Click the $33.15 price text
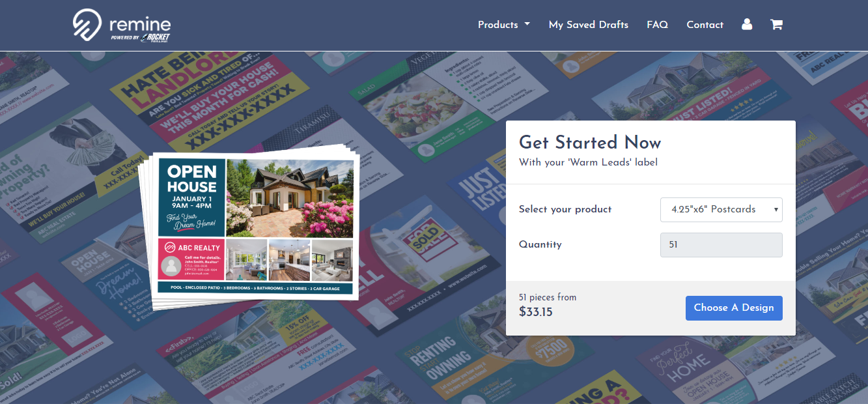Viewport: 868px width, 404px height. (x=536, y=311)
